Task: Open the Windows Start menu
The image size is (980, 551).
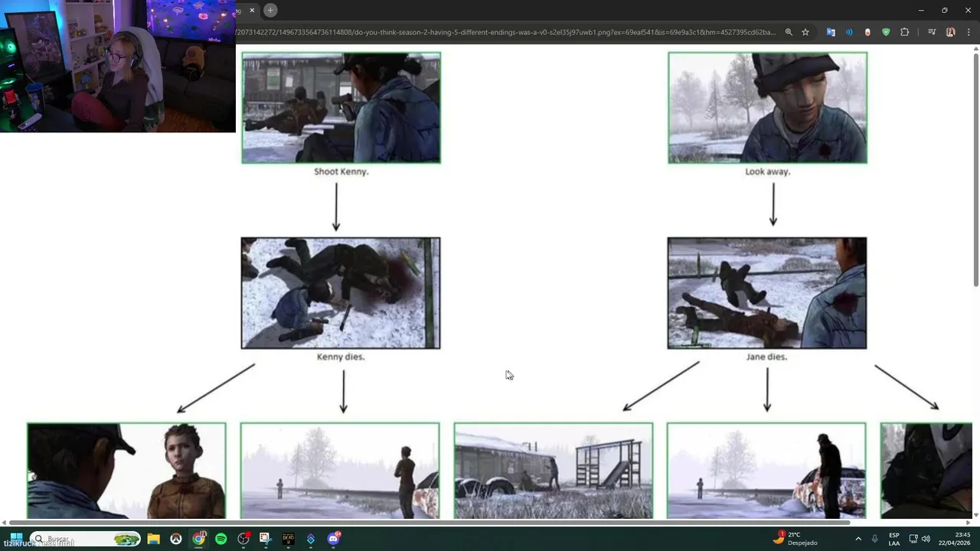Action: pos(16,539)
